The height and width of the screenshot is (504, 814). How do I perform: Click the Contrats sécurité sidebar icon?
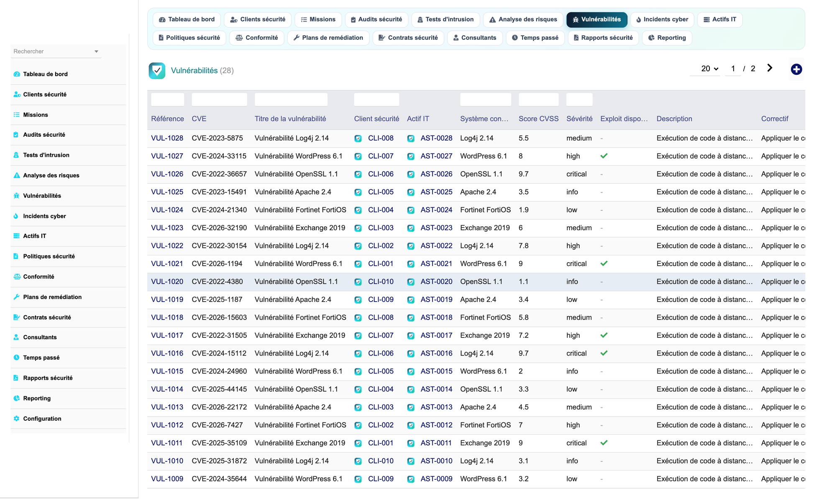point(17,317)
